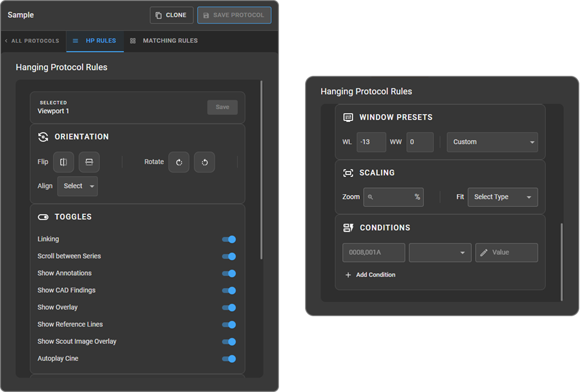Screen dimensions: 585x392
Task: Toggle the Linking switch
Action: (229, 239)
